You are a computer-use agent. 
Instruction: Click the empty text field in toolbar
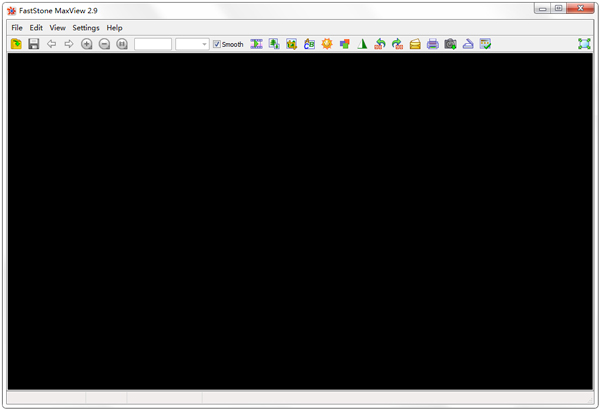tap(152, 44)
